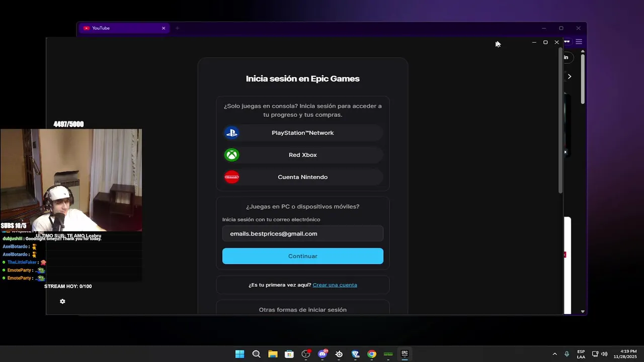This screenshot has width=644, height=362.
Task: Sign in with PlayStation Network
Action: coord(302,133)
